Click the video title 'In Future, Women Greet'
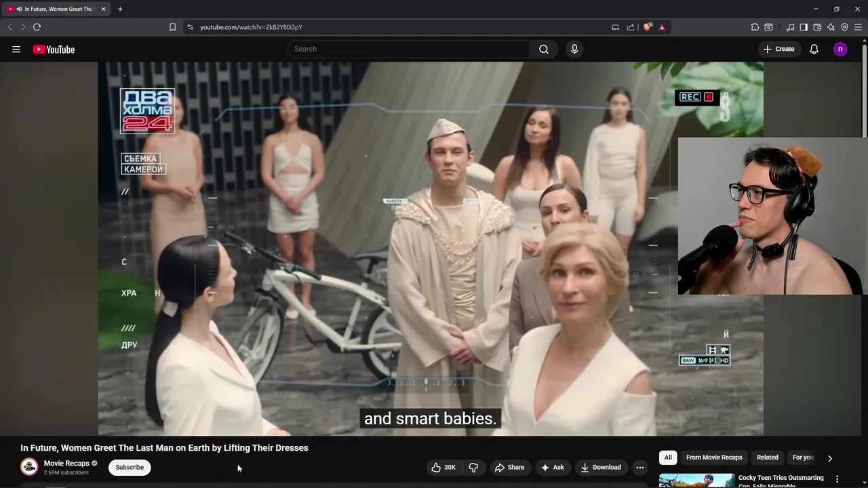The width and height of the screenshot is (868, 488). pyautogui.click(x=164, y=448)
